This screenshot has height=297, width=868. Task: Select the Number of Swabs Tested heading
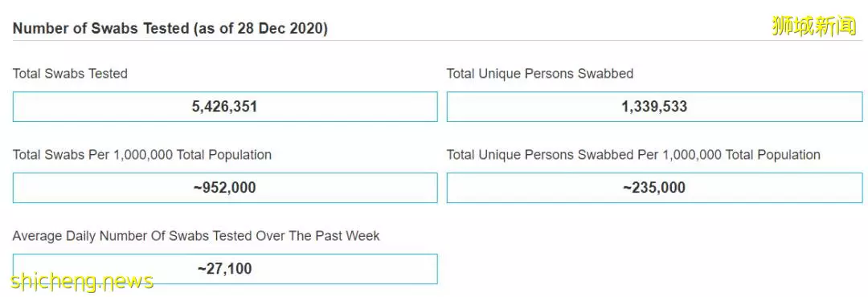(170, 29)
